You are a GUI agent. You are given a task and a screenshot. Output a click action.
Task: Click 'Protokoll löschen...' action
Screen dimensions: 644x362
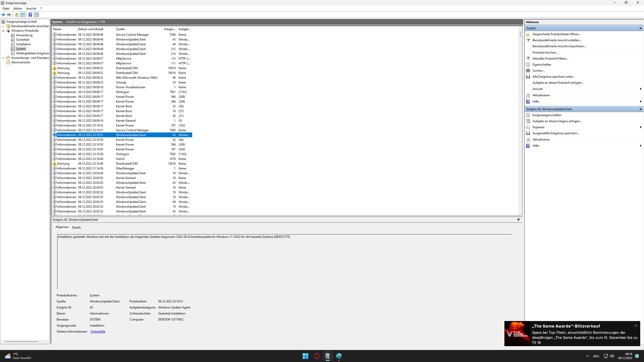coord(545,53)
